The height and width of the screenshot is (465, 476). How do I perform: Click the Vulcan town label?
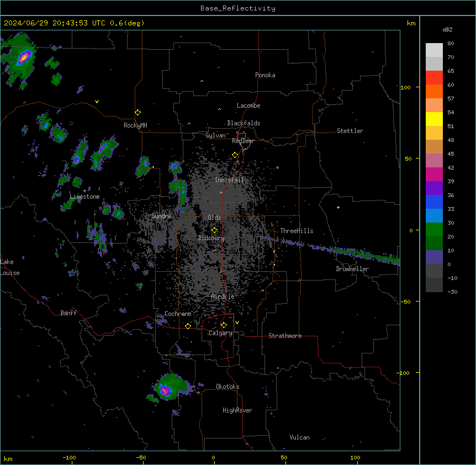click(299, 437)
